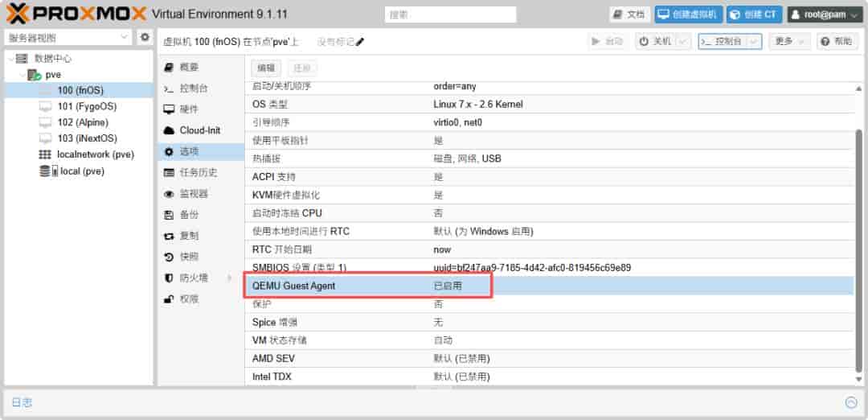Select VM 100 (fnOS) in the tree
868x420 pixels.
point(79,90)
